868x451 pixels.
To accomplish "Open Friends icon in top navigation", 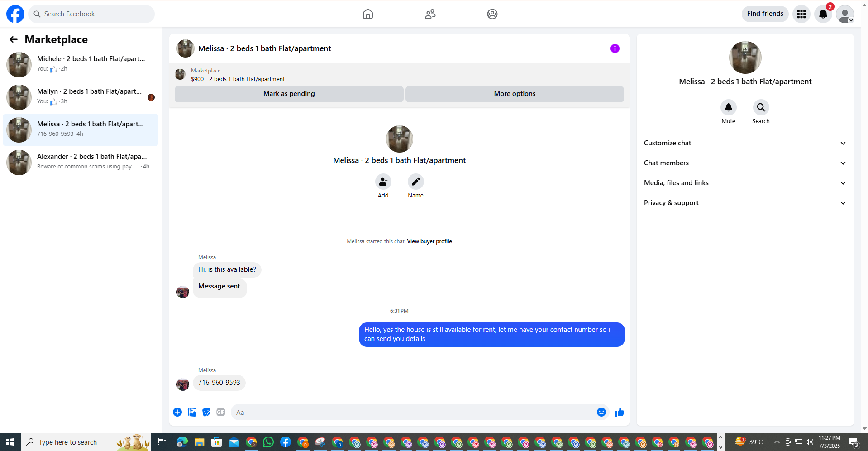I will (x=430, y=14).
